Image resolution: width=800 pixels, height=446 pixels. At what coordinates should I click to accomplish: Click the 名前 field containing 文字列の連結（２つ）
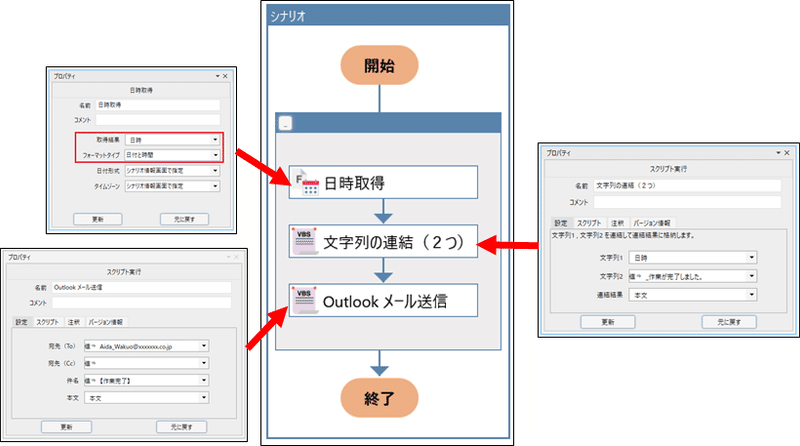point(687,185)
